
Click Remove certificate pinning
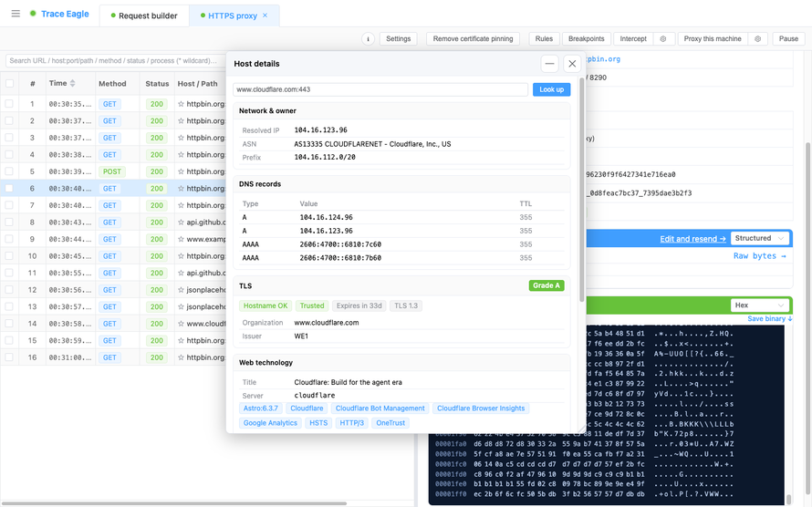473,39
